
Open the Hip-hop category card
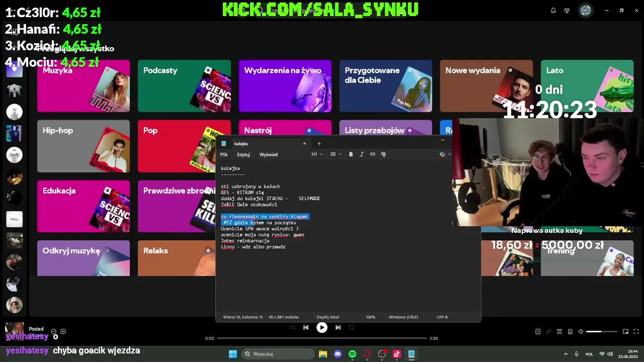[84, 146]
